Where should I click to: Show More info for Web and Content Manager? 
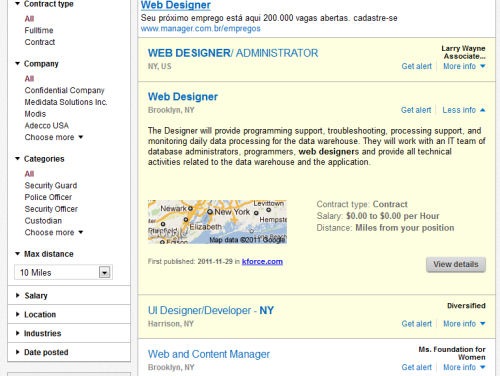tap(464, 367)
